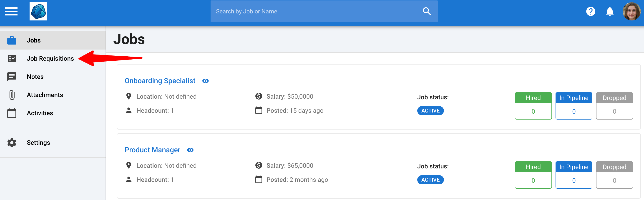Click the Attachments paperclip icon
644x200 pixels.
pos(12,95)
